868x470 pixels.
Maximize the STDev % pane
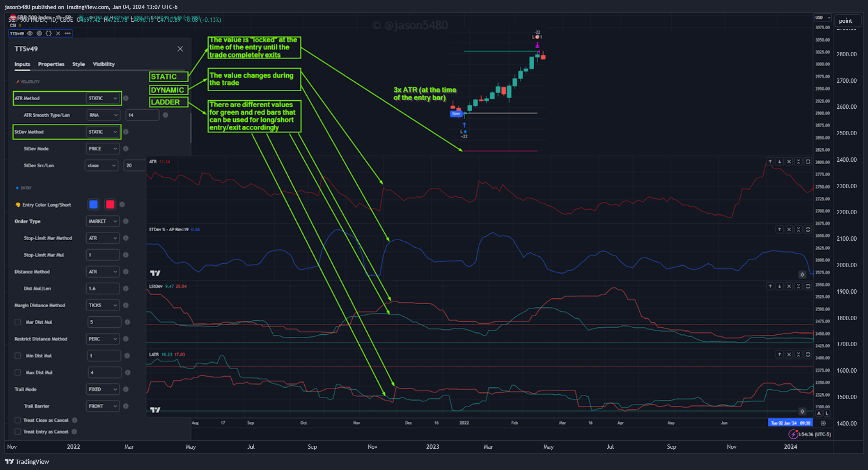(x=808, y=229)
